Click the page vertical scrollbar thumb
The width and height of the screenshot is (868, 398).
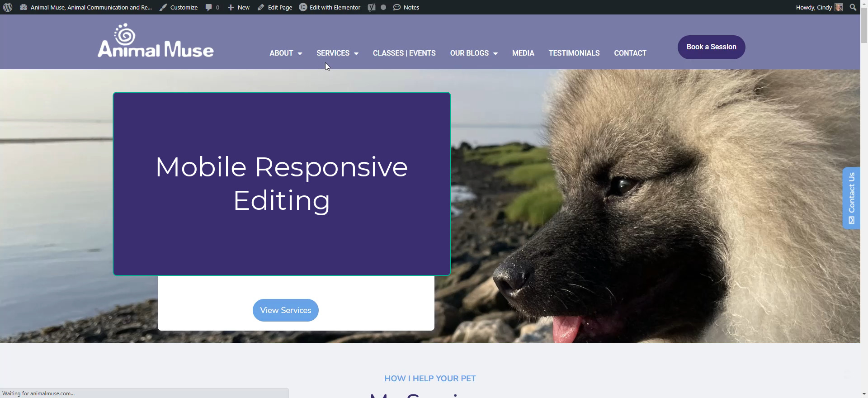864,26
